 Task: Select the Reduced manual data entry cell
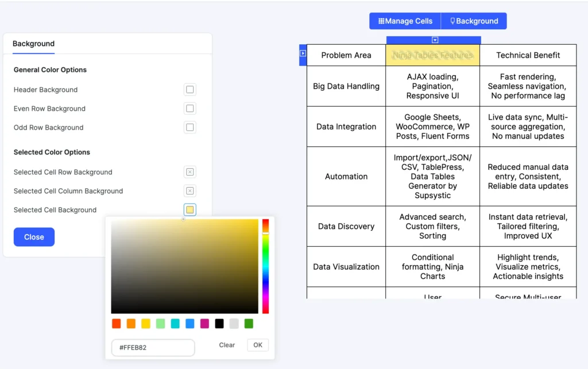(528, 176)
